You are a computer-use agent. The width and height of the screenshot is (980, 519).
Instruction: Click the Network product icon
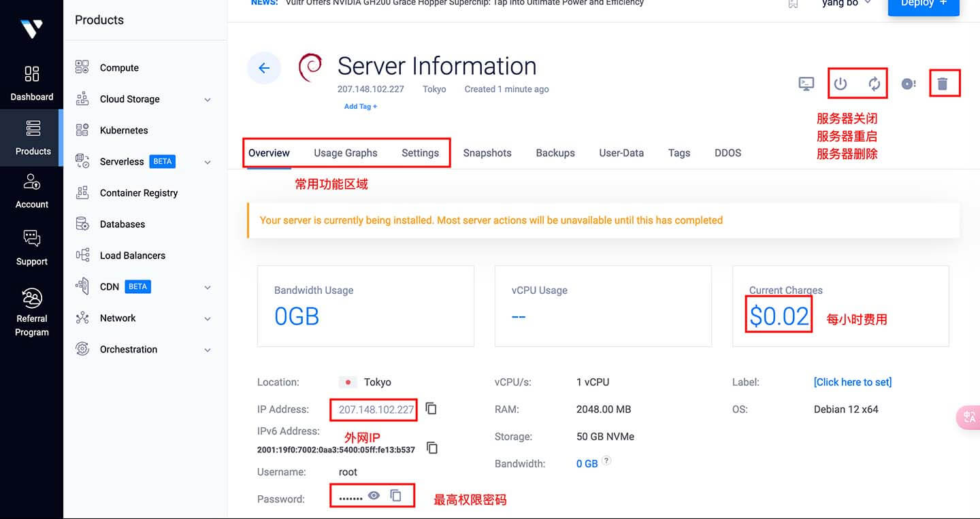[x=82, y=318]
